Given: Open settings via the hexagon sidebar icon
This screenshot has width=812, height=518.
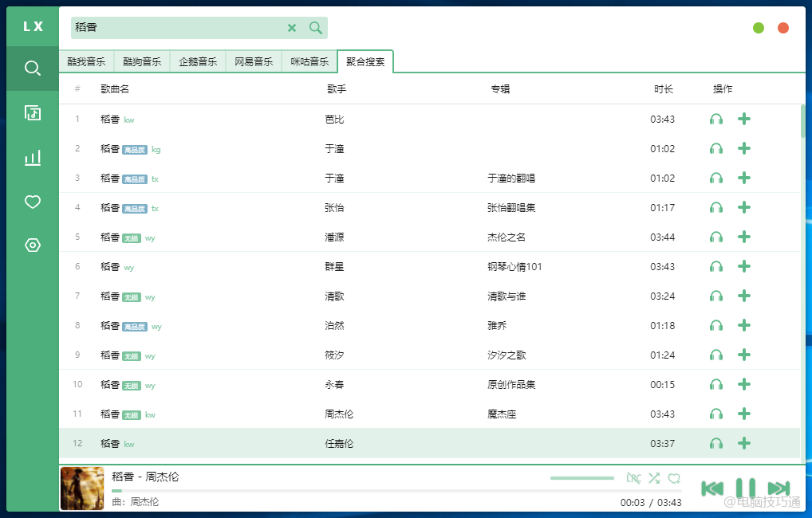Looking at the screenshot, I should 32,245.
